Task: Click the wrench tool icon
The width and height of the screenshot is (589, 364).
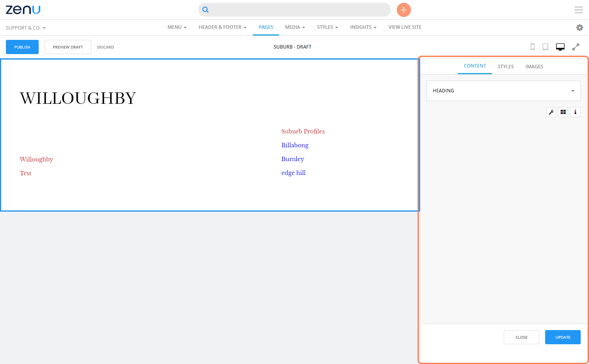Action: 551,112
